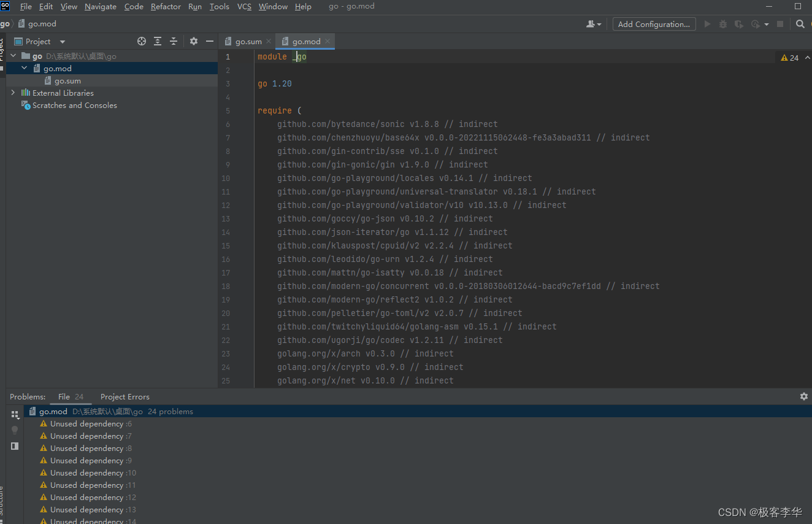Click the warning indicator showing 24

coord(789,58)
